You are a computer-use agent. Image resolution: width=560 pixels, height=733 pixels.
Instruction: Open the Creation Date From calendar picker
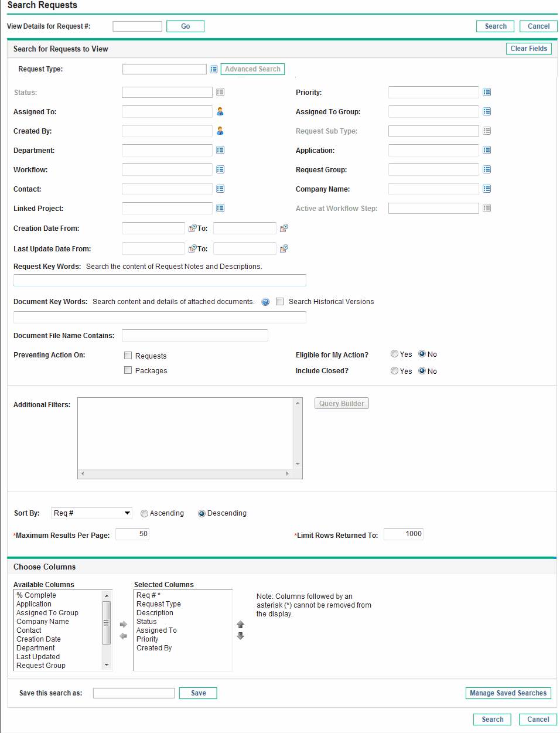coord(193,228)
